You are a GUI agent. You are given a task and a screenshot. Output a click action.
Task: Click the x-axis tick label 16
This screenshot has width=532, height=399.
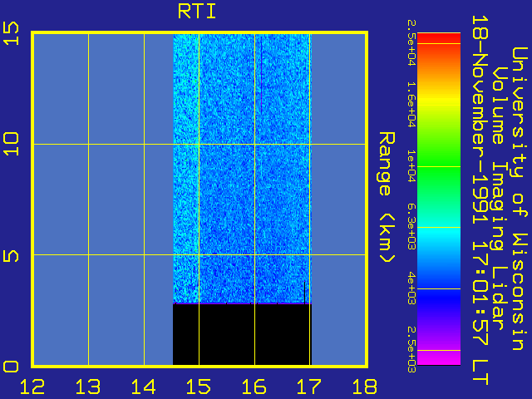[x=254, y=387]
